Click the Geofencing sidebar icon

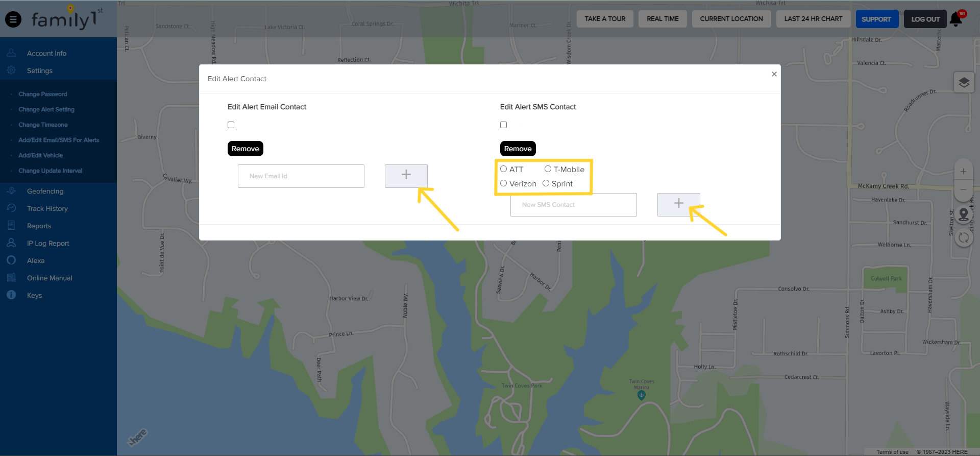click(x=11, y=190)
